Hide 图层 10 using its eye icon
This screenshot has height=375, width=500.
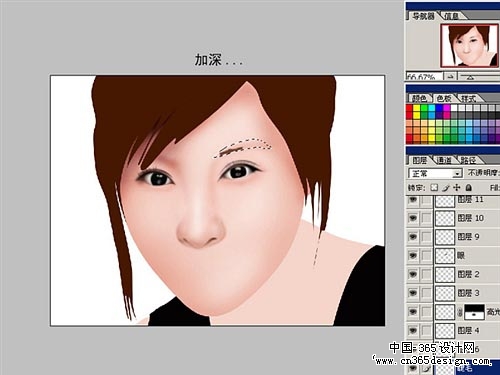point(413,218)
